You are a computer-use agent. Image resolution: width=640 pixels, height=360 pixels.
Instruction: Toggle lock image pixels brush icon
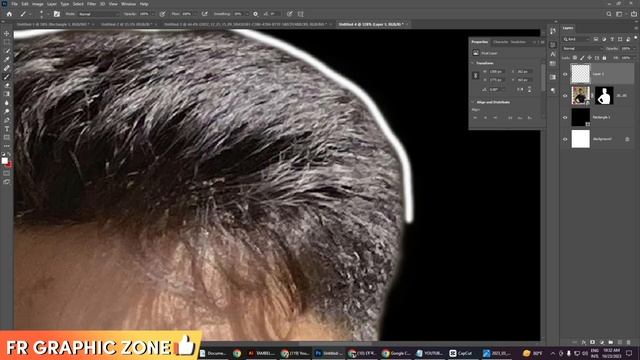[x=582, y=58]
